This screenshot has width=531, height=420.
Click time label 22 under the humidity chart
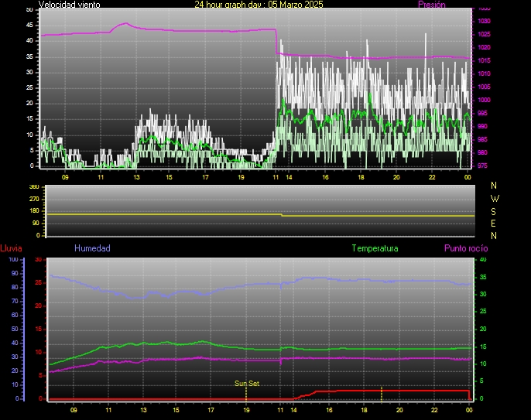coord(434,410)
